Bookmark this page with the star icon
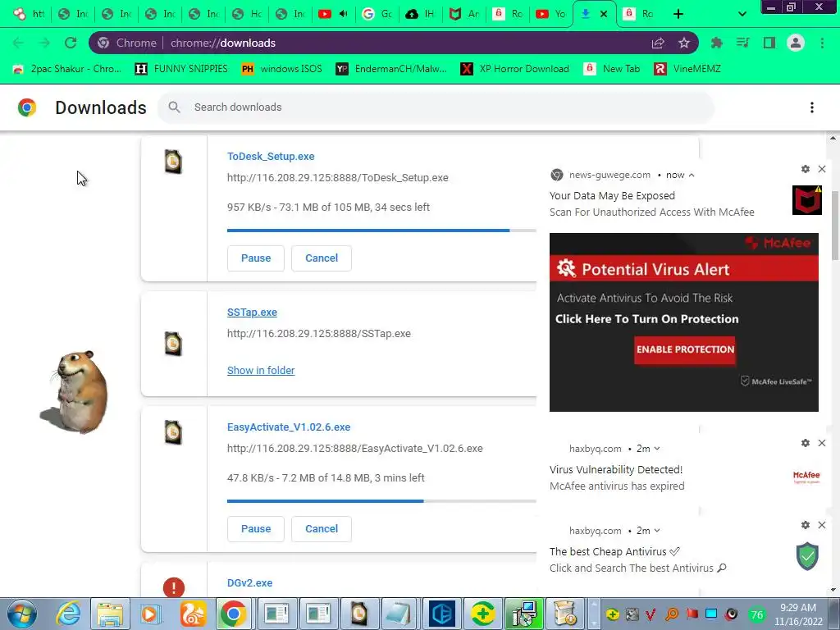840x630 pixels. (x=683, y=43)
